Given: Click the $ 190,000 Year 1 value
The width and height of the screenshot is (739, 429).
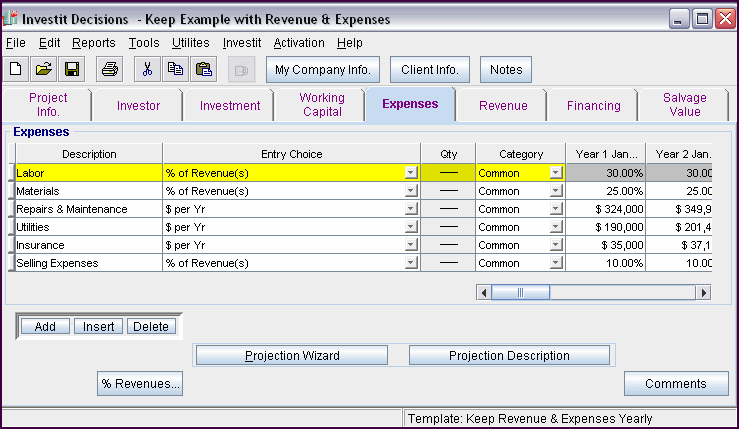Looking at the screenshot, I should (606, 227).
